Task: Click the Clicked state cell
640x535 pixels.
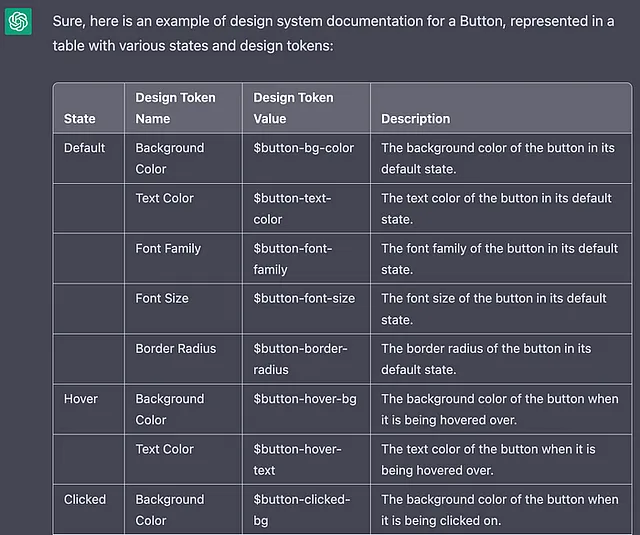Action: (89, 510)
